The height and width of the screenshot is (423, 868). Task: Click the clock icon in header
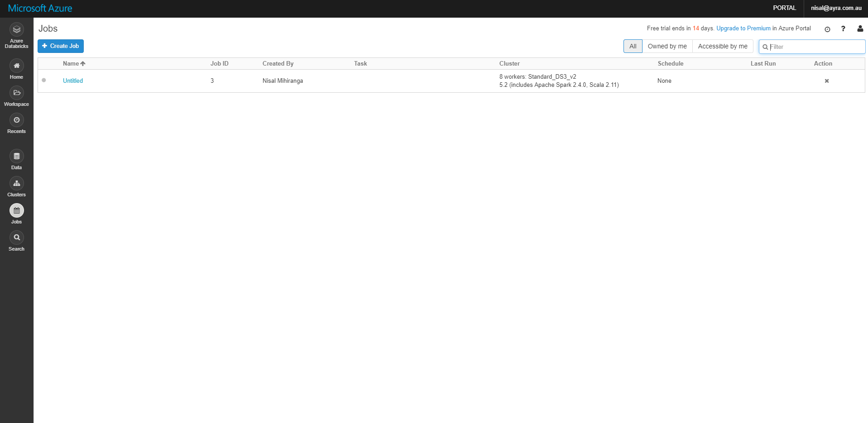tap(827, 29)
